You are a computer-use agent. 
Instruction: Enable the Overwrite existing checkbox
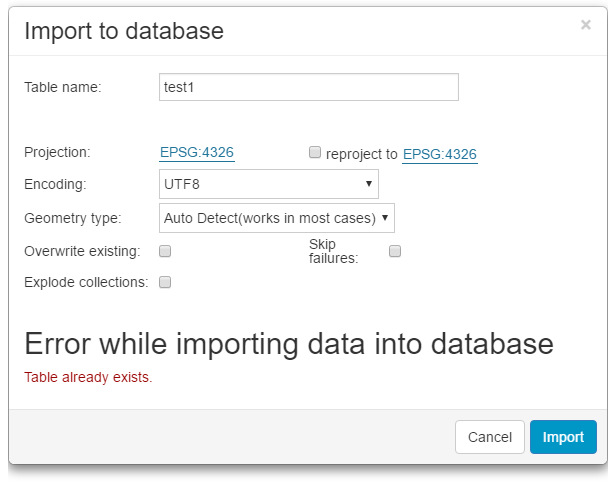pos(165,251)
